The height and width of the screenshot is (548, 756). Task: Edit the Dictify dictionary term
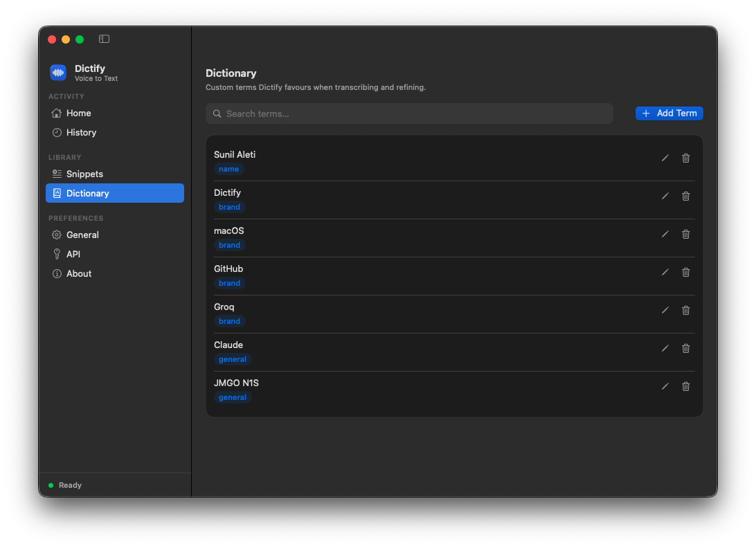tap(665, 197)
